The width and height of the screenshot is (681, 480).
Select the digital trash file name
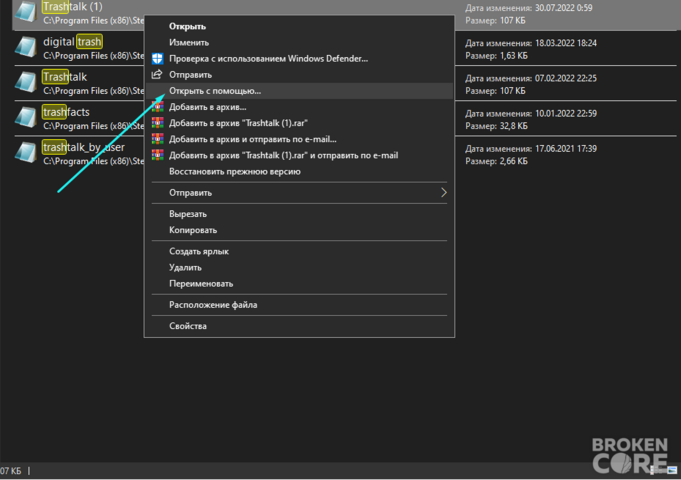(73, 42)
